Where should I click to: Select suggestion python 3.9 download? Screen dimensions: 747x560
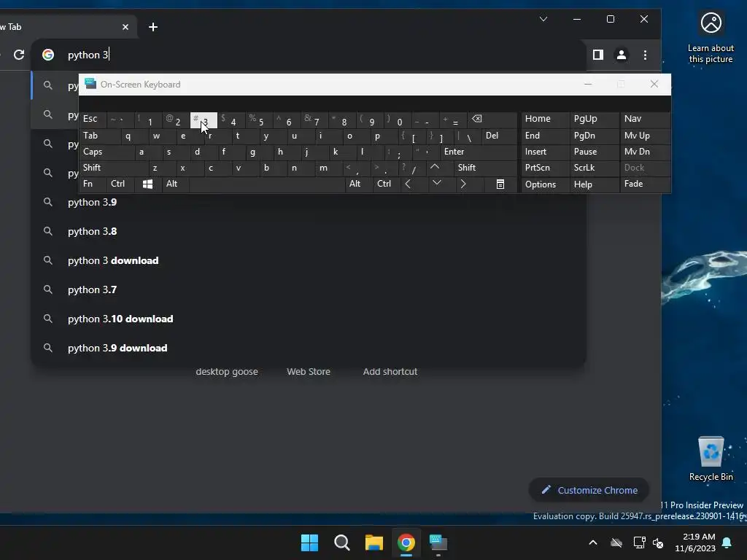[x=309, y=348]
